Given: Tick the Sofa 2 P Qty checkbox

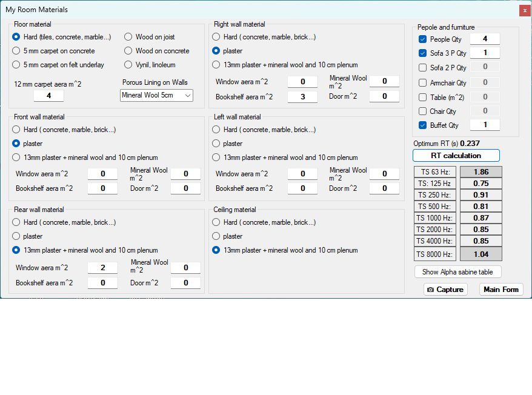Looking at the screenshot, I should pos(423,68).
